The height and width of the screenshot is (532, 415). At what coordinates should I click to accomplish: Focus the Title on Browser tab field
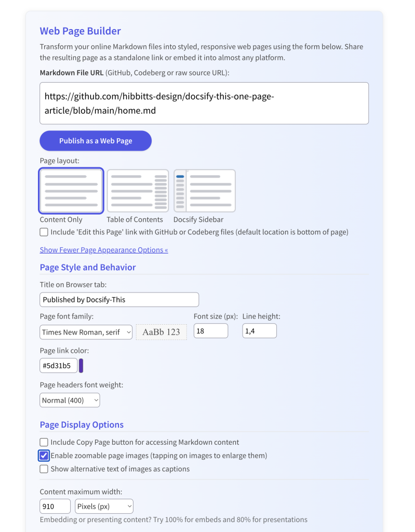click(119, 300)
